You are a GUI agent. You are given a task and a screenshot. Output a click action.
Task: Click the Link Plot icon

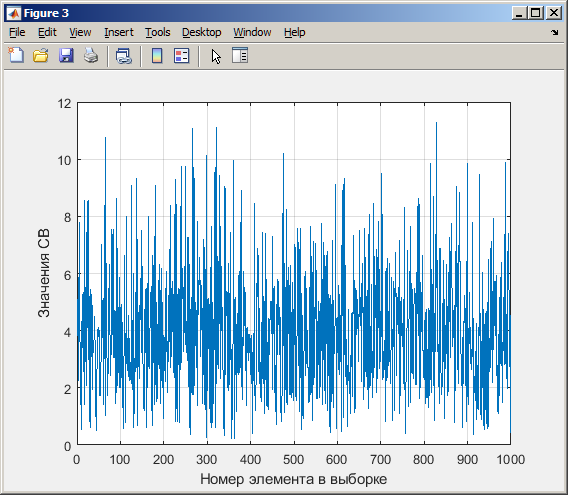[x=124, y=56]
